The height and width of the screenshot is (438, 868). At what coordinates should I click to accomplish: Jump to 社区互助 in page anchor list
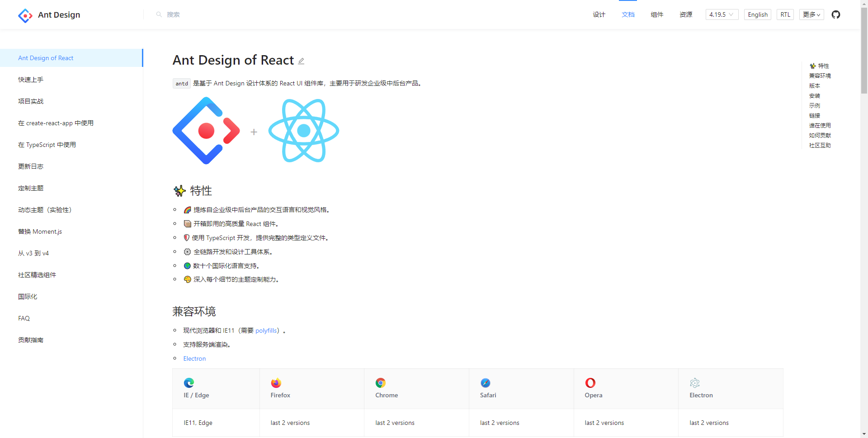[820, 146]
